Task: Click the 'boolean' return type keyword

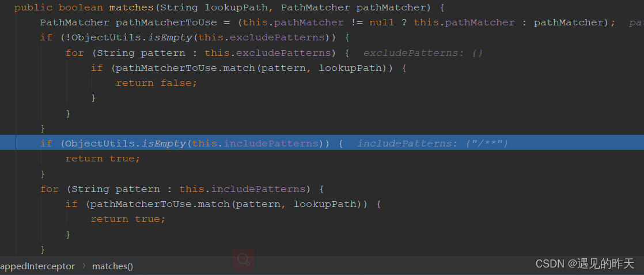Action: coord(81,7)
